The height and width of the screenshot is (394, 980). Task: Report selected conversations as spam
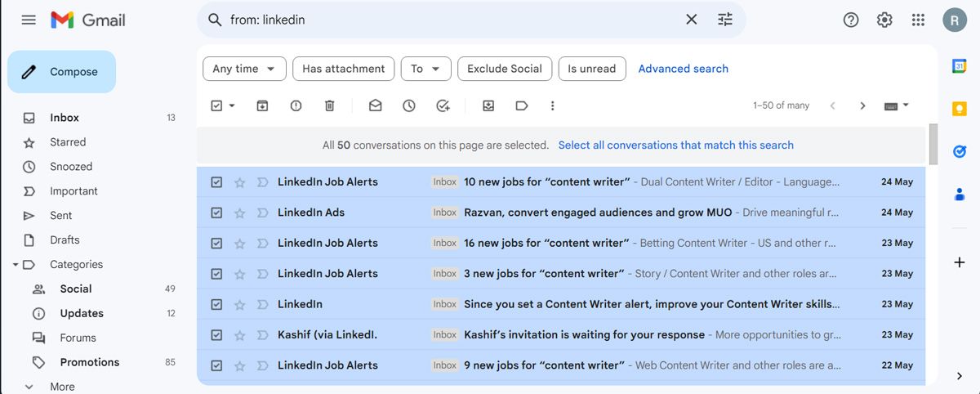pos(296,105)
